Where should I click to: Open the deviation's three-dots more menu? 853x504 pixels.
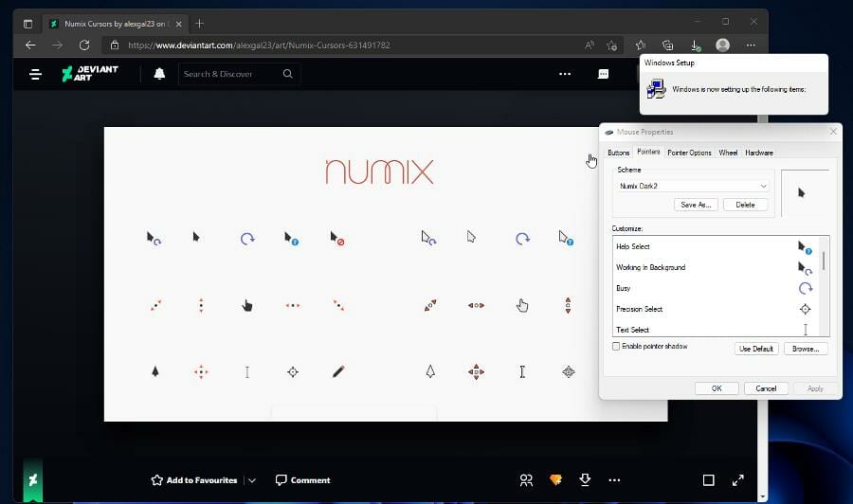click(614, 480)
